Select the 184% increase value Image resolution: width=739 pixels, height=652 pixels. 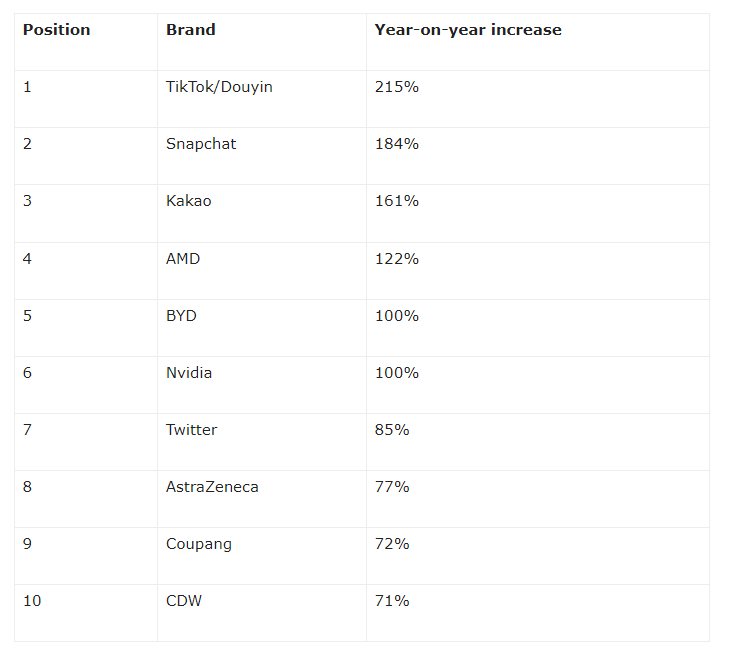(x=396, y=144)
